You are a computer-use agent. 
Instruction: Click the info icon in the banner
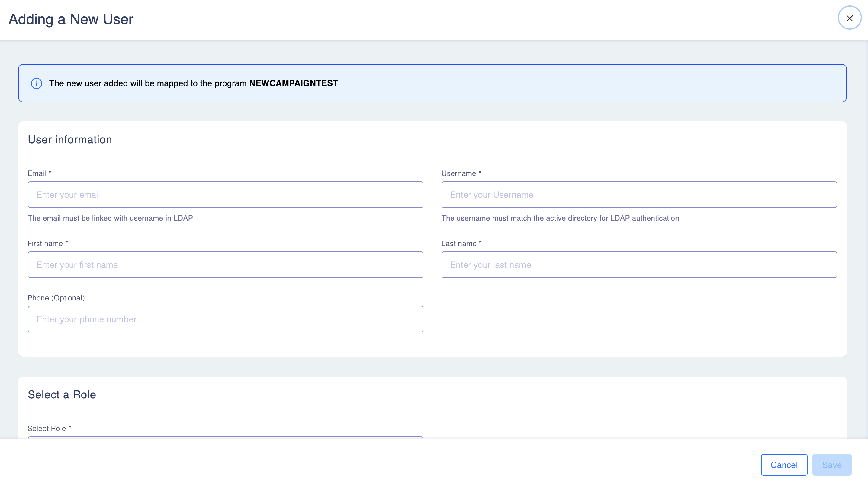click(x=36, y=83)
